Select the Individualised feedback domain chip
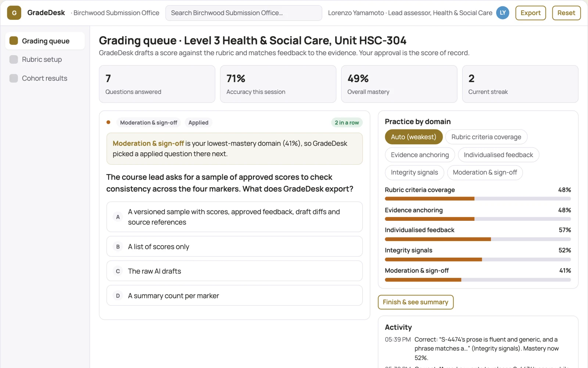The image size is (588, 368). (x=498, y=155)
